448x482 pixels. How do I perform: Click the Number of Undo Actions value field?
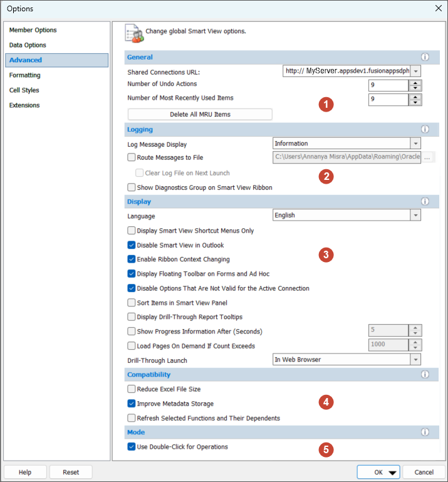pos(388,85)
